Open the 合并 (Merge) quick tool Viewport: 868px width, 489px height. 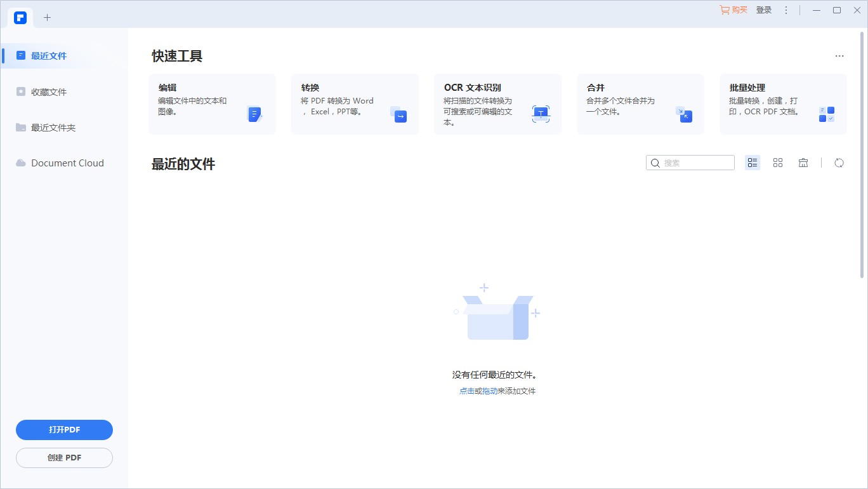640,104
